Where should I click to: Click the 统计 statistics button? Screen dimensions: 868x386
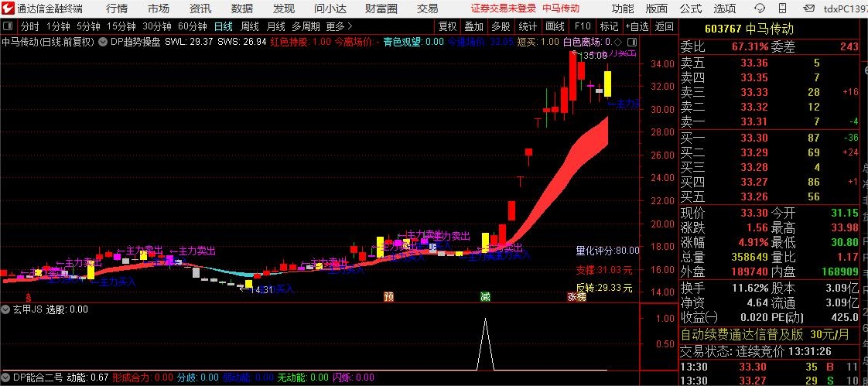pyautogui.click(x=528, y=26)
